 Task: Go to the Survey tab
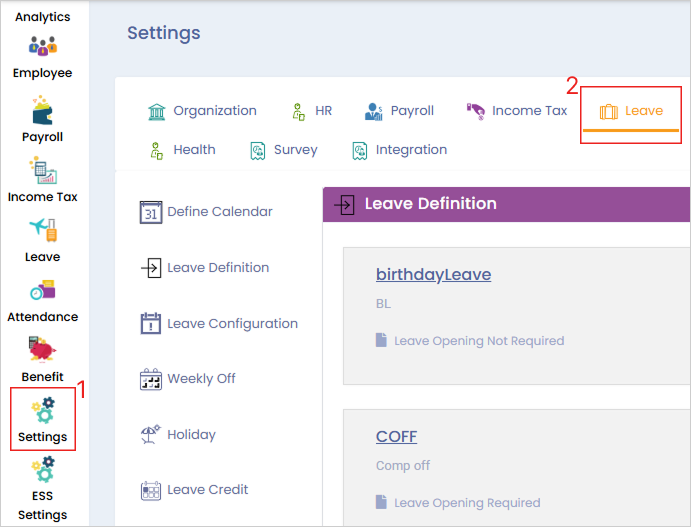(x=284, y=150)
